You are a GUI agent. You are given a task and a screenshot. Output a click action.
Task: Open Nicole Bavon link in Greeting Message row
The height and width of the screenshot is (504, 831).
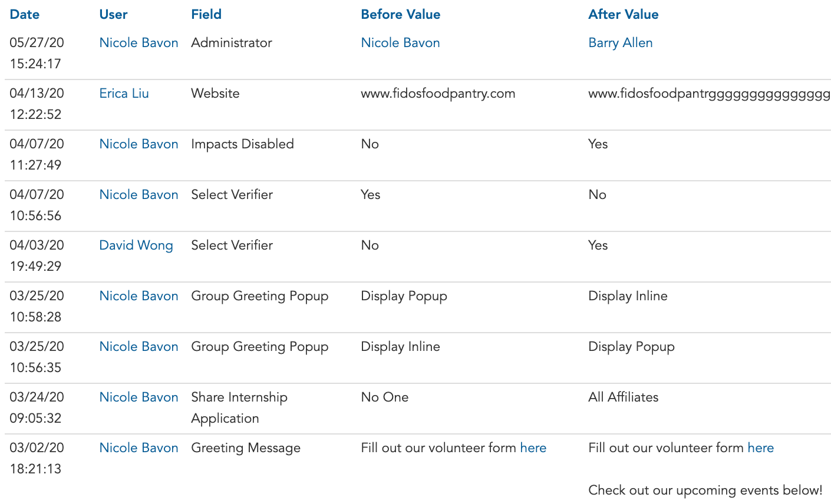click(x=138, y=447)
